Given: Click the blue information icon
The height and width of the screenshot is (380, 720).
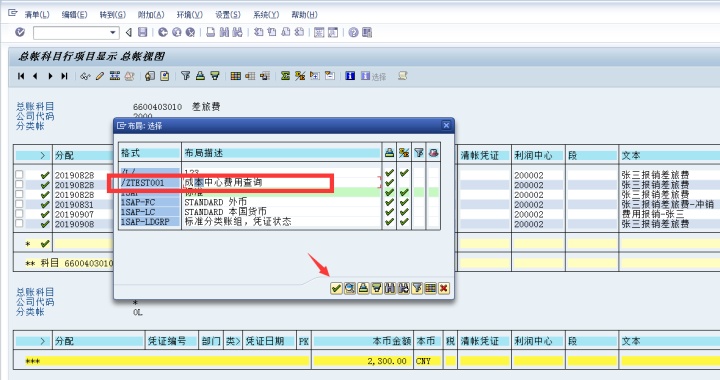Looking at the screenshot, I should click(x=350, y=76).
